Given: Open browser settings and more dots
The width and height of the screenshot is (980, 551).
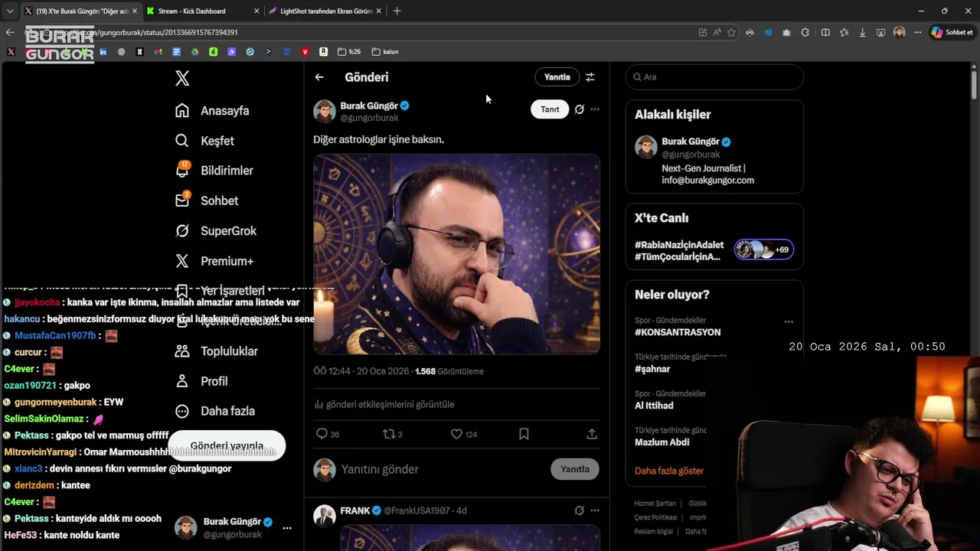Looking at the screenshot, I should click(917, 32).
